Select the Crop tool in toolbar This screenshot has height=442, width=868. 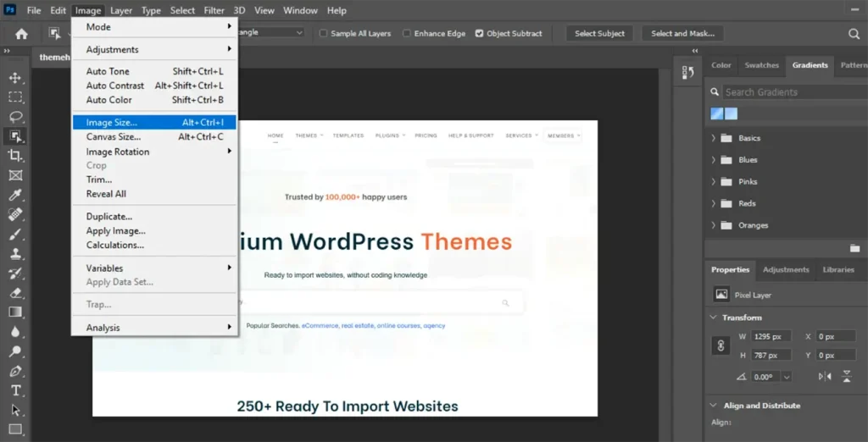point(15,156)
